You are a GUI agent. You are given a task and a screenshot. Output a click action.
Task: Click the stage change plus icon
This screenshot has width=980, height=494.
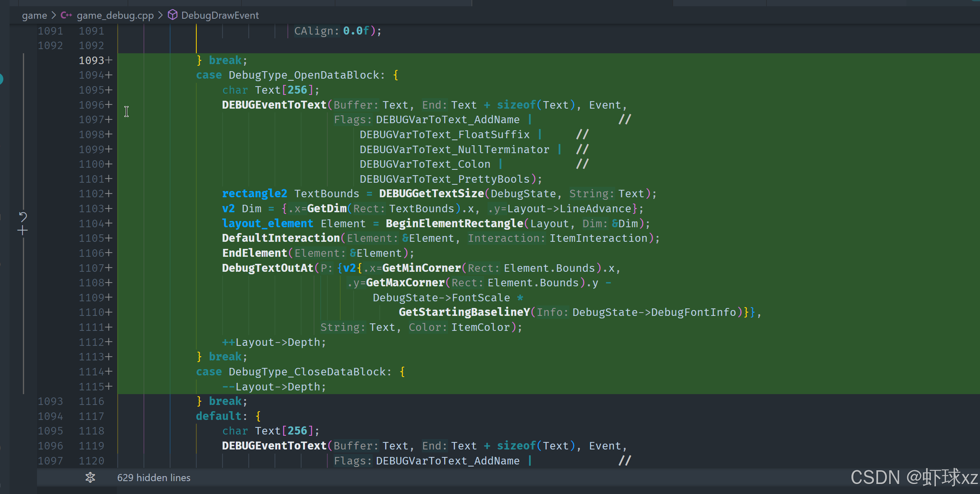point(23,231)
